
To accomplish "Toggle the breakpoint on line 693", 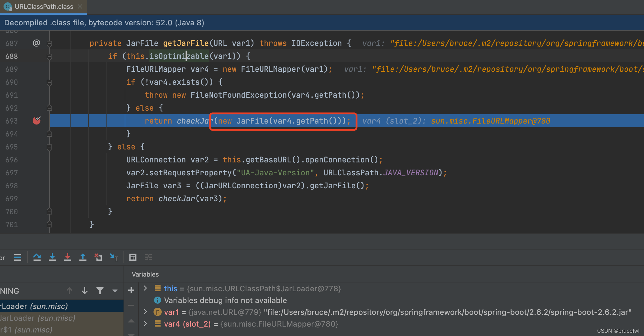I will (x=36, y=121).
